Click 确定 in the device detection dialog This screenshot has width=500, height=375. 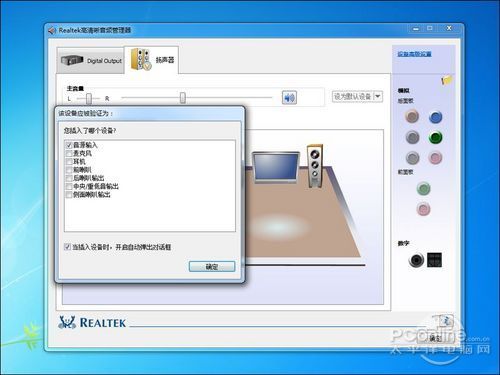[212, 266]
